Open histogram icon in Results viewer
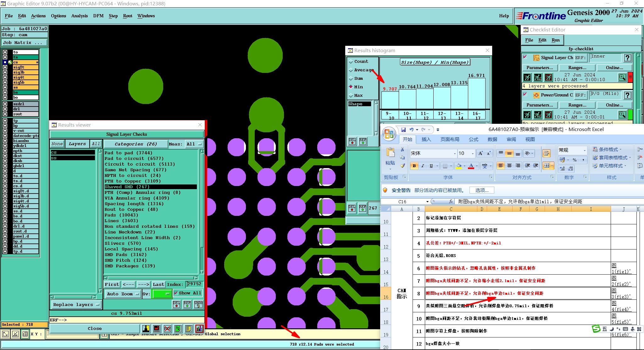The width and height of the screenshot is (644, 350). coord(199,329)
